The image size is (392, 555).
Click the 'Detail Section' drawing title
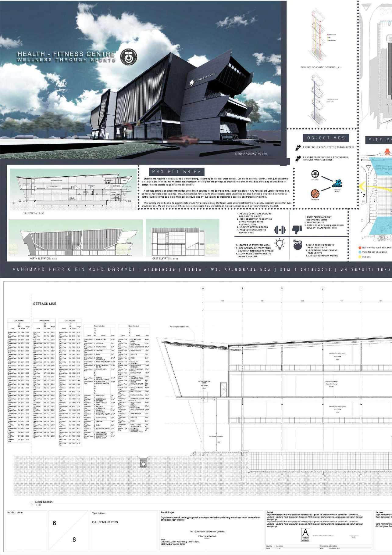[x=44, y=502]
